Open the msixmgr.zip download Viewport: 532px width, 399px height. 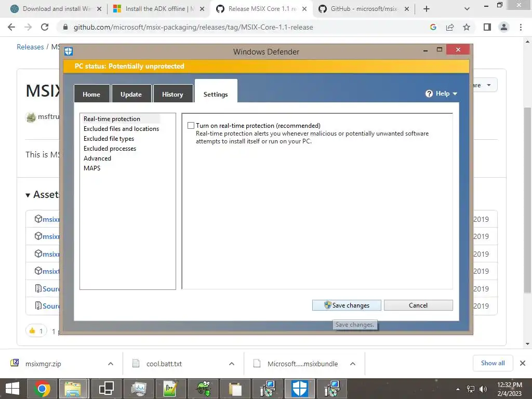coord(43,364)
